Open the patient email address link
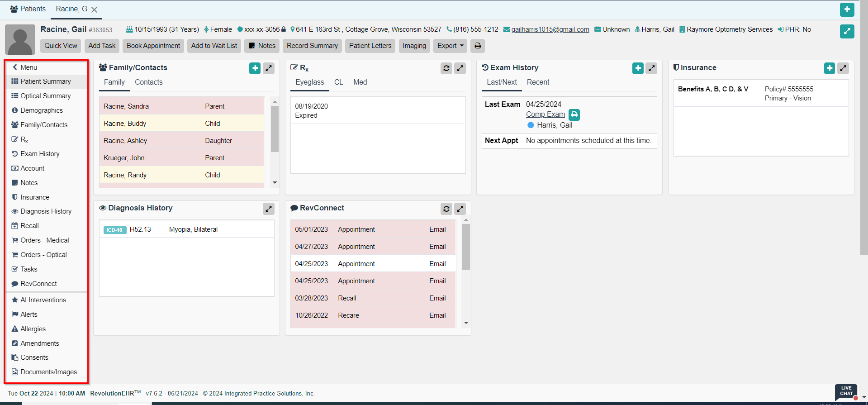The image size is (868, 405). 550,29
